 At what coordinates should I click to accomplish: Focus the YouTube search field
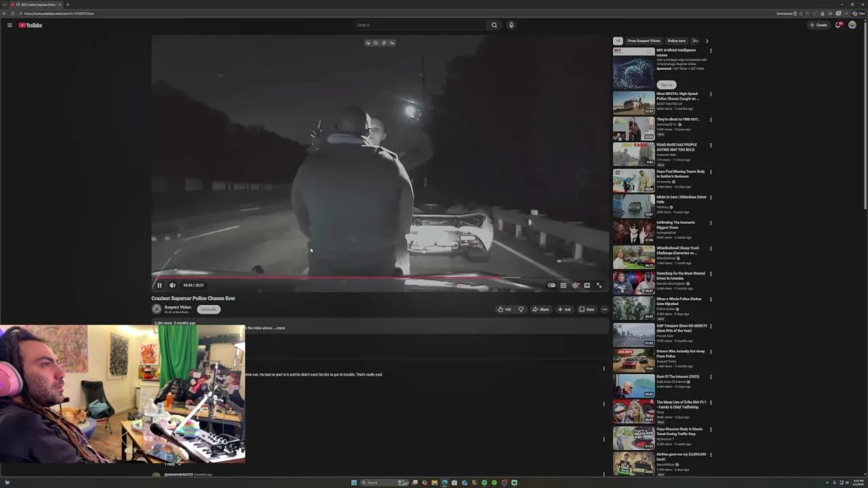coord(420,25)
